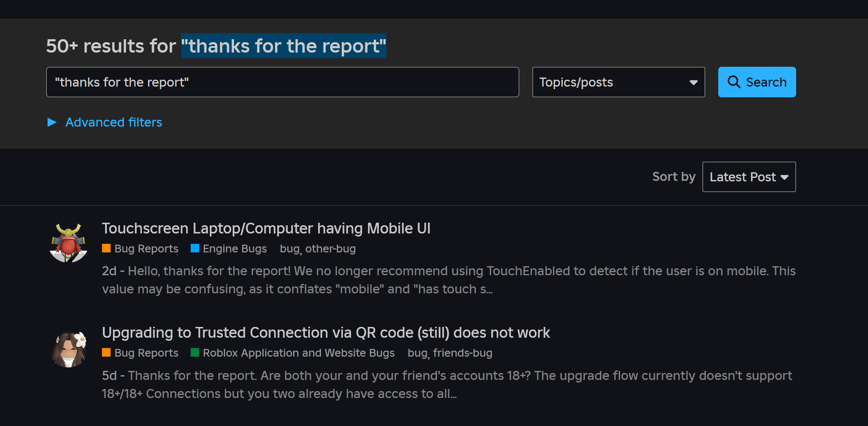The height and width of the screenshot is (426, 868).
Task: Open Touchscreen Laptop/Computer having Mobile UI topic
Action: (266, 228)
